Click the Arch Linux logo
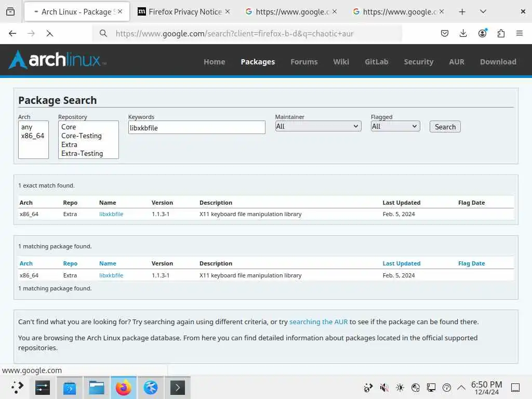532x399 pixels. coord(57,60)
